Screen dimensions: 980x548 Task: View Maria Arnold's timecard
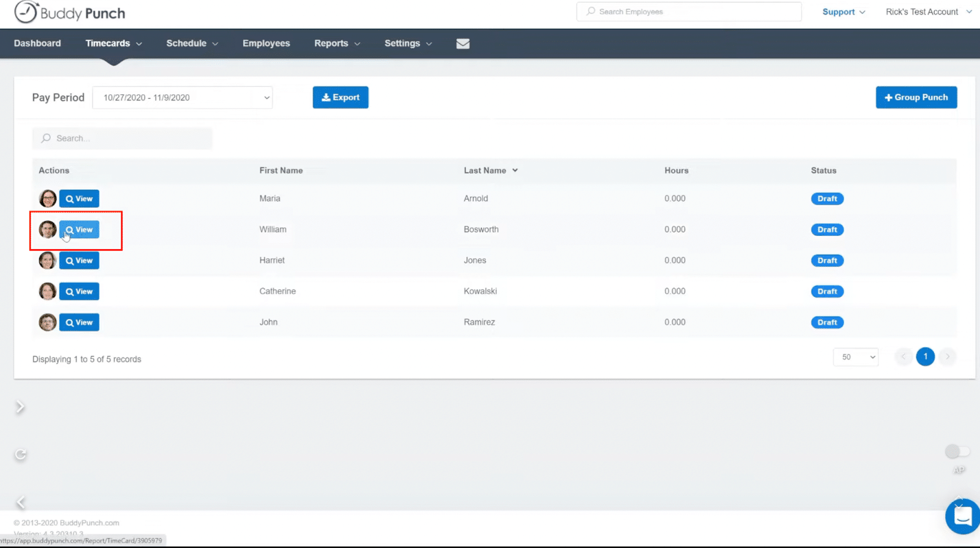(79, 198)
